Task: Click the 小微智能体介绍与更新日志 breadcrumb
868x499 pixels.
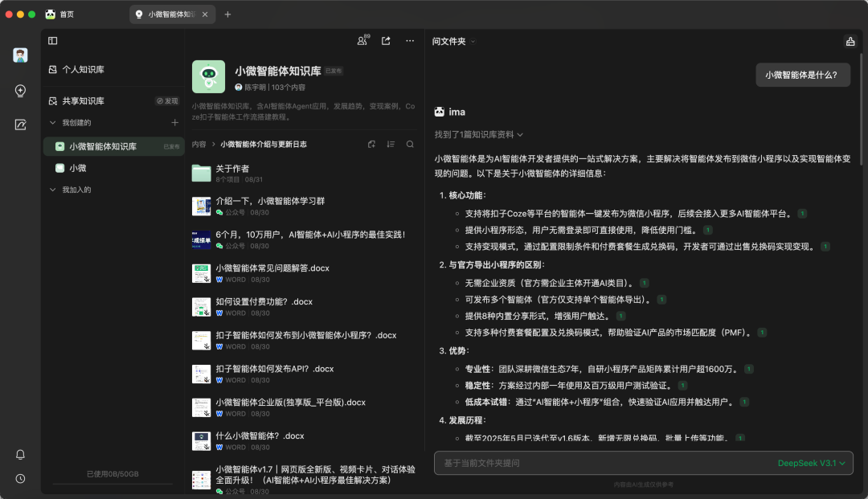Action: pyautogui.click(x=264, y=145)
